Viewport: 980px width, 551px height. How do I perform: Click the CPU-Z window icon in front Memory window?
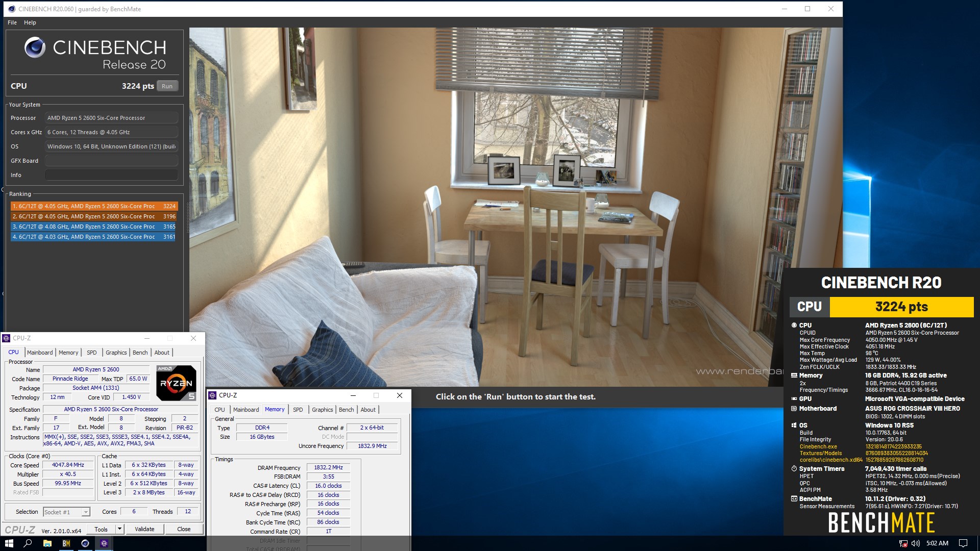coord(213,395)
